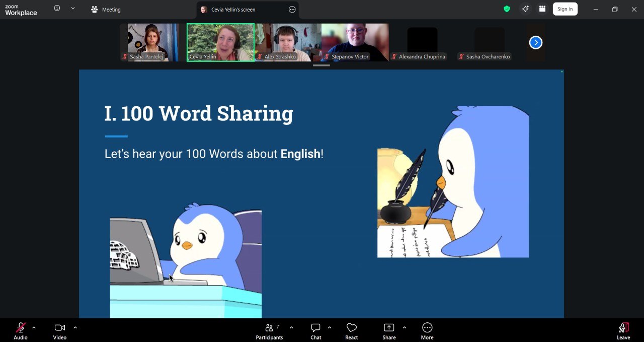The height and width of the screenshot is (342, 644).
Task: Click the Share screen icon
Action: tap(389, 328)
